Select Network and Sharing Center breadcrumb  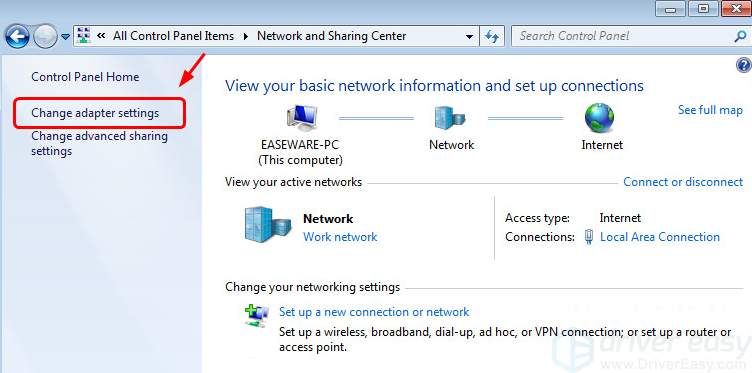[x=332, y=36]
